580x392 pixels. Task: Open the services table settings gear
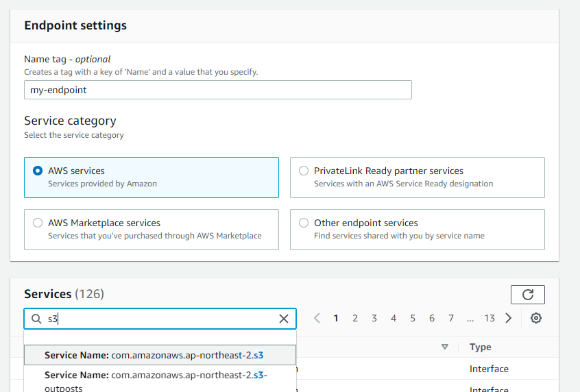click(x=536, y=318)
